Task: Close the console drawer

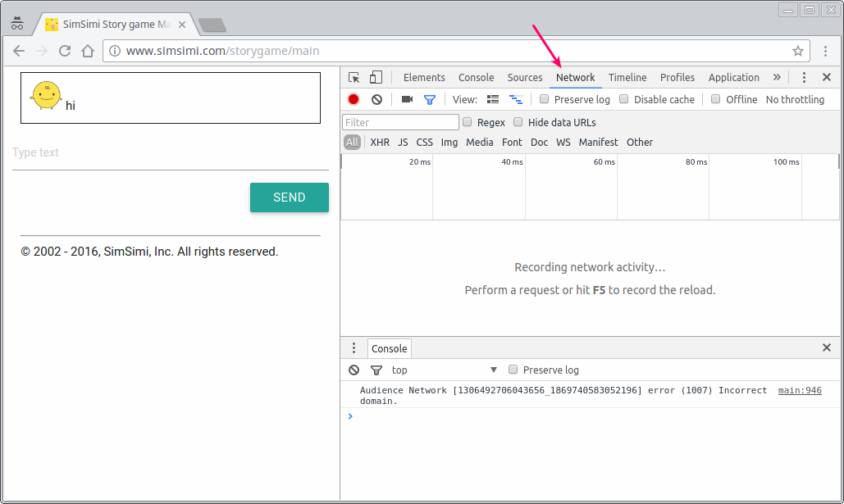Action: click(x=827, y=347)
